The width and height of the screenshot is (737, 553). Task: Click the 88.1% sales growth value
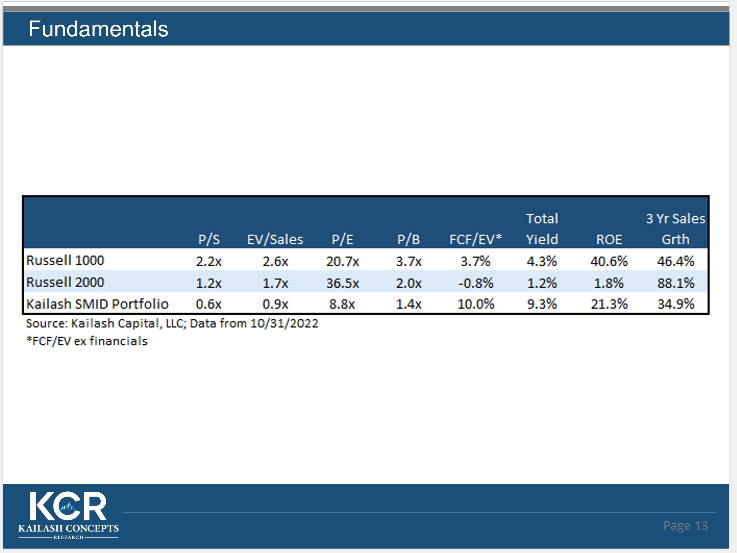coord(675,282)
